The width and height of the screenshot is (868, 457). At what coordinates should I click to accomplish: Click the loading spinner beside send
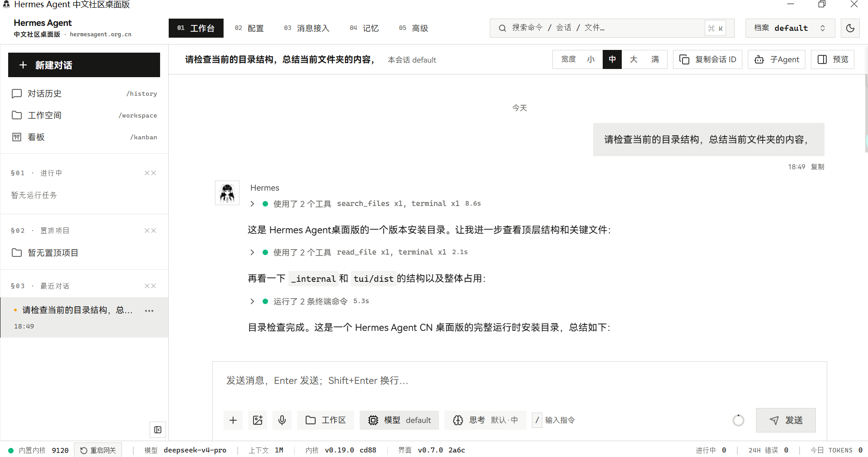[738, 420]
